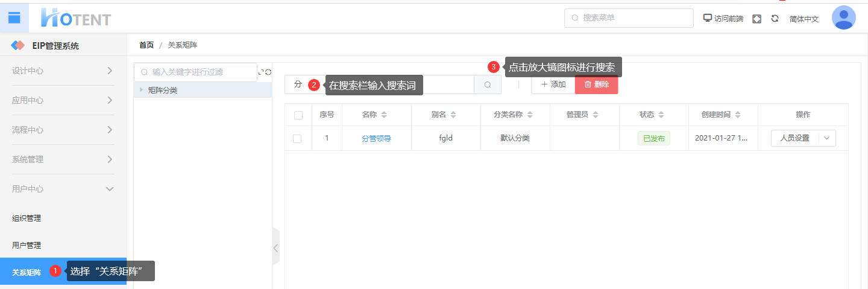868x289 pixels.
Task: Click the monitor icon beside 访问前端
Action: pyautogui.click(x=708, y=18)
